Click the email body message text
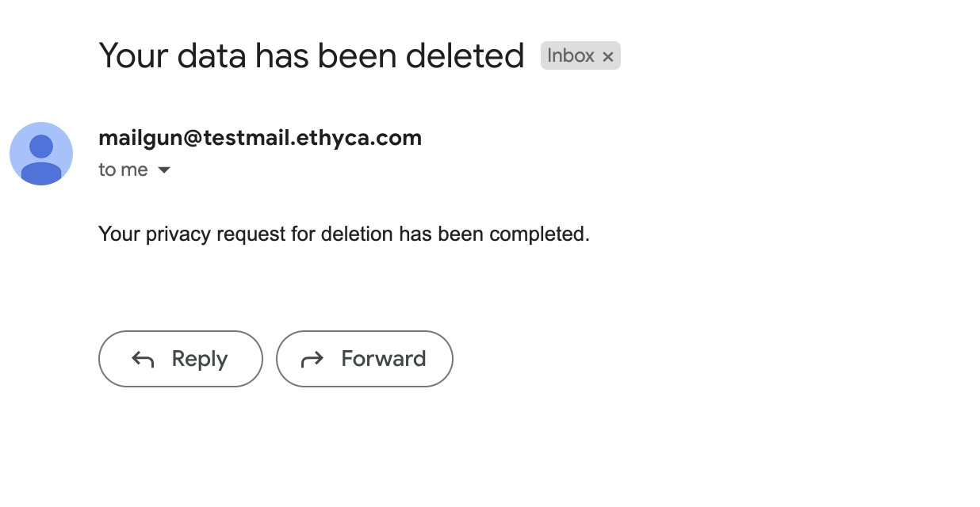Viewport: 980px width, 507px height. tap(343, 234)
